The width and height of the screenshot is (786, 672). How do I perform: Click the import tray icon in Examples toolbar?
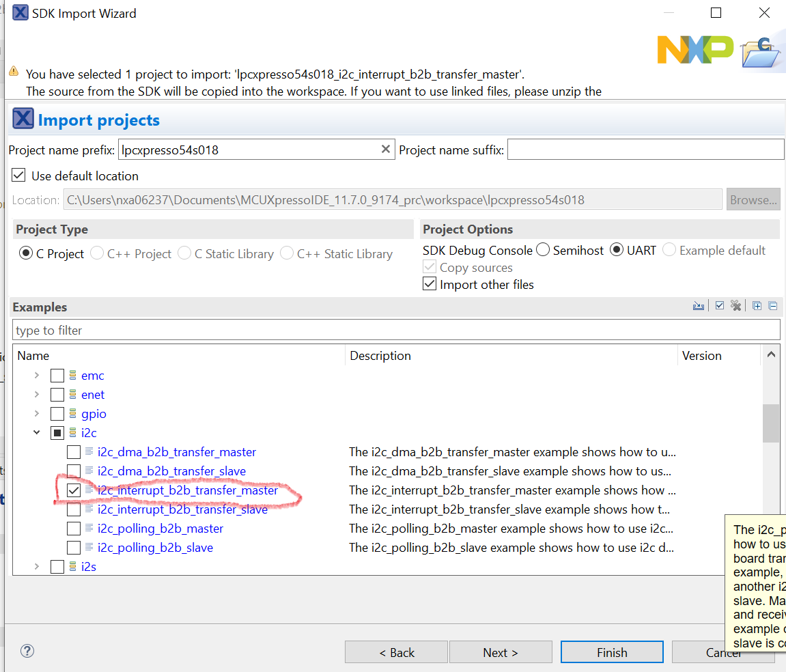click(x=699, y=305)
